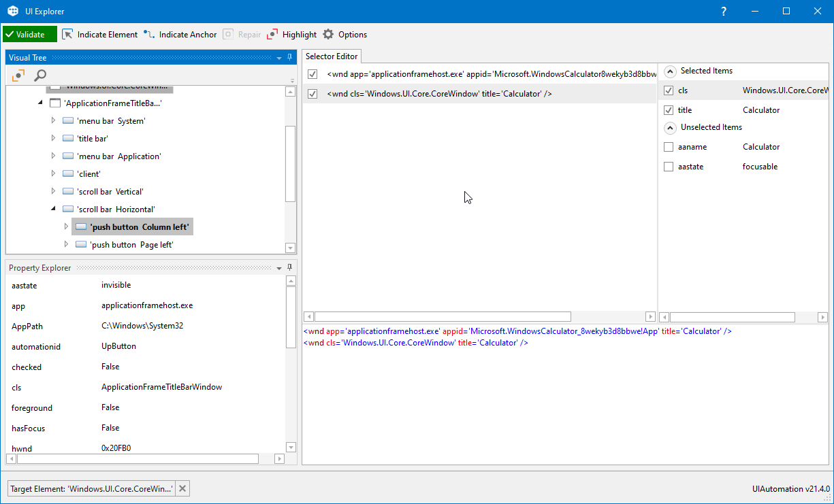Uncheck the cls attribute checkbox

pos(669,90)
